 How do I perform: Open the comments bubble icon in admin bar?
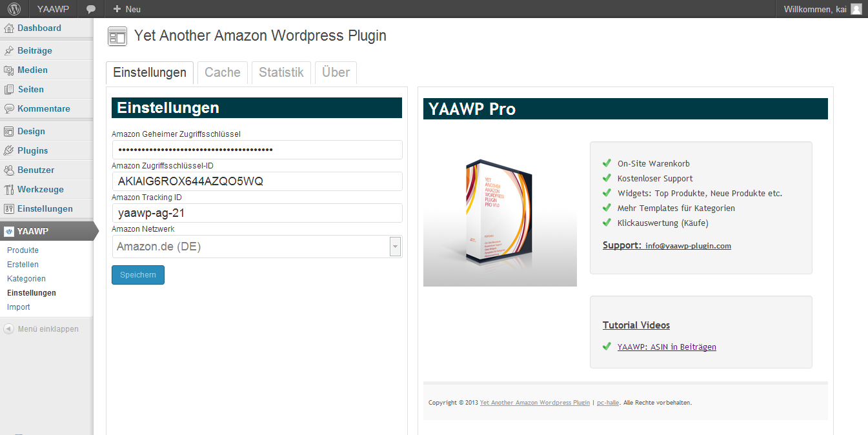click(x=92, y=10)
